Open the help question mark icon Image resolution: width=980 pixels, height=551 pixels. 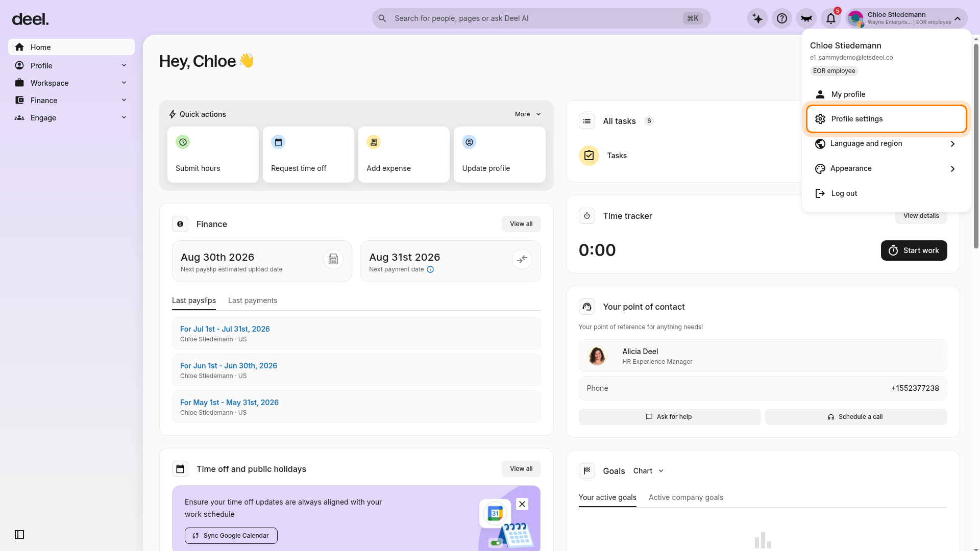(x=782, y=18)
